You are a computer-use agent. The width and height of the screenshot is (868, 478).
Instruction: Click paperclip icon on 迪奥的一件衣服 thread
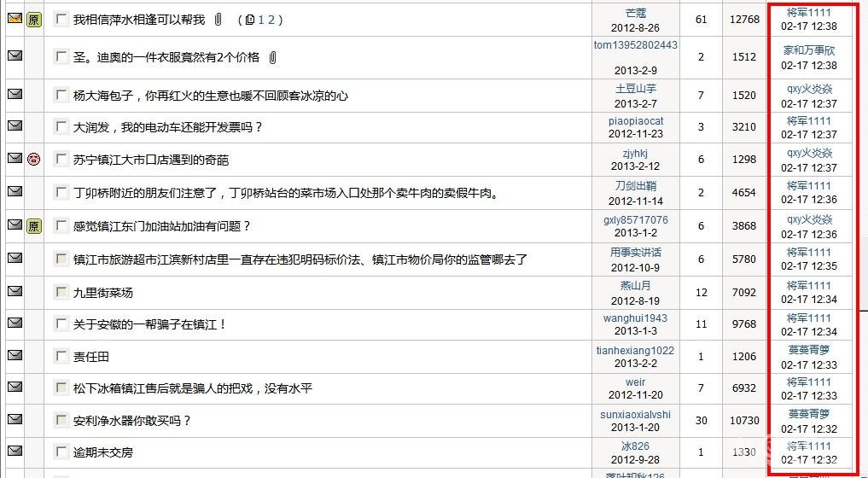[272, 57]
